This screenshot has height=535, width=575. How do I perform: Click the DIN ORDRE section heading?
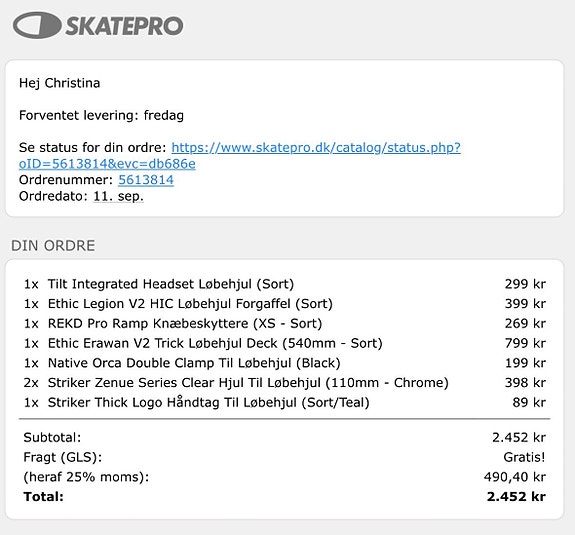point(53,246)
